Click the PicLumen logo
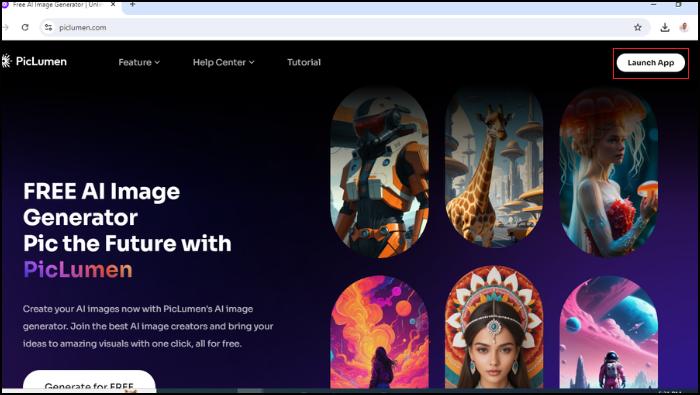This screenshot has height=395, width=700. [x=34, y=61]
